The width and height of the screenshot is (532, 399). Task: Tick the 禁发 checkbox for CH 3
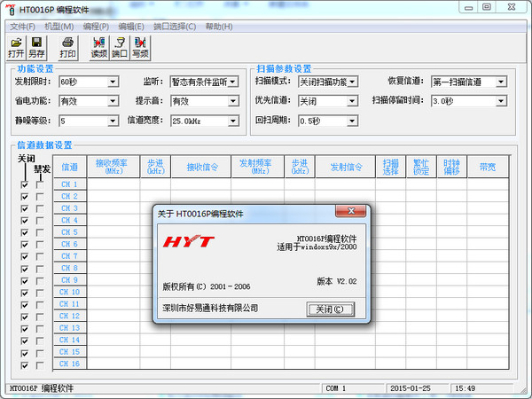pos(40,208)
